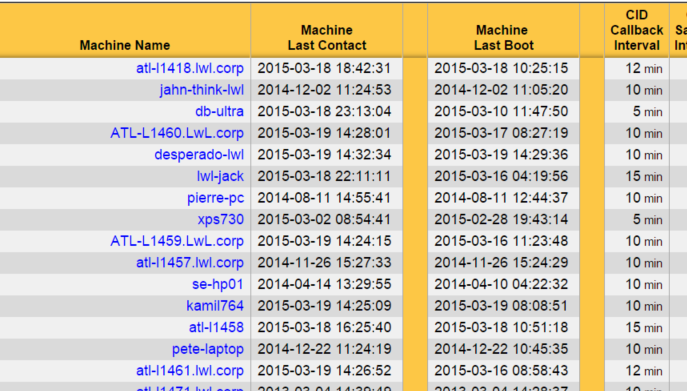The height and width of the screenshot is (391, 687).
Task: Open ATL-L1459.LwL.corp machine details
Action: click(x=177, y=241)
